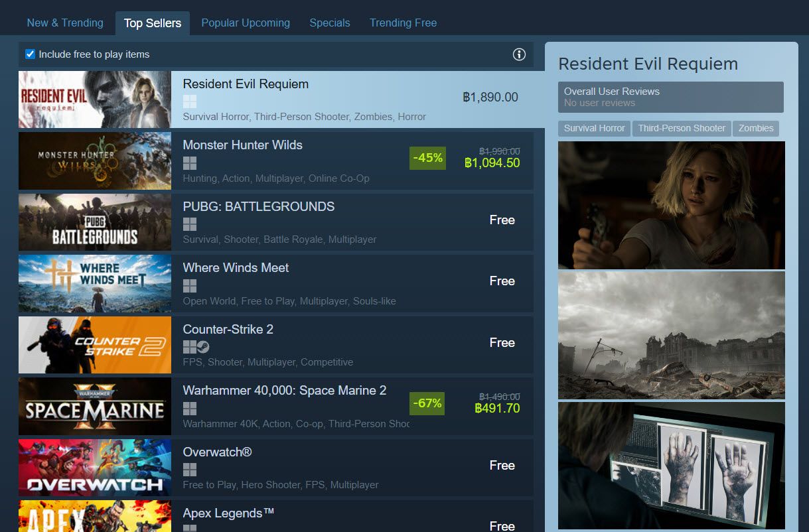Open Monster Hunter Wilds game title

242,145
